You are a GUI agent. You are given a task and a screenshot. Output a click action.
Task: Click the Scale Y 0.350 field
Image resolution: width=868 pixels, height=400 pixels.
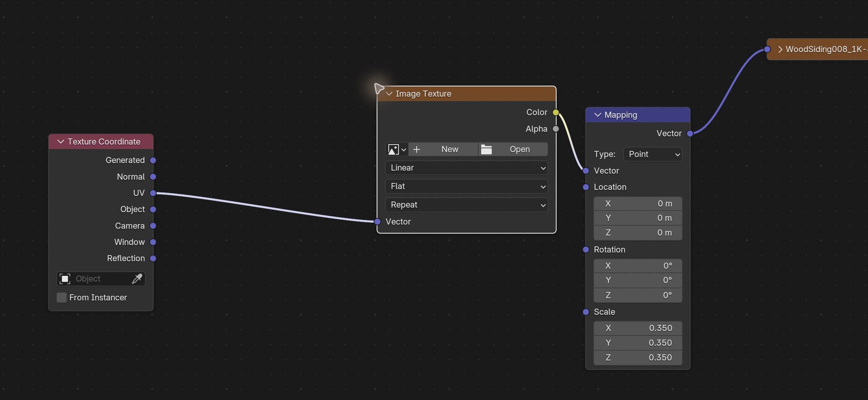tap(638, 343)
